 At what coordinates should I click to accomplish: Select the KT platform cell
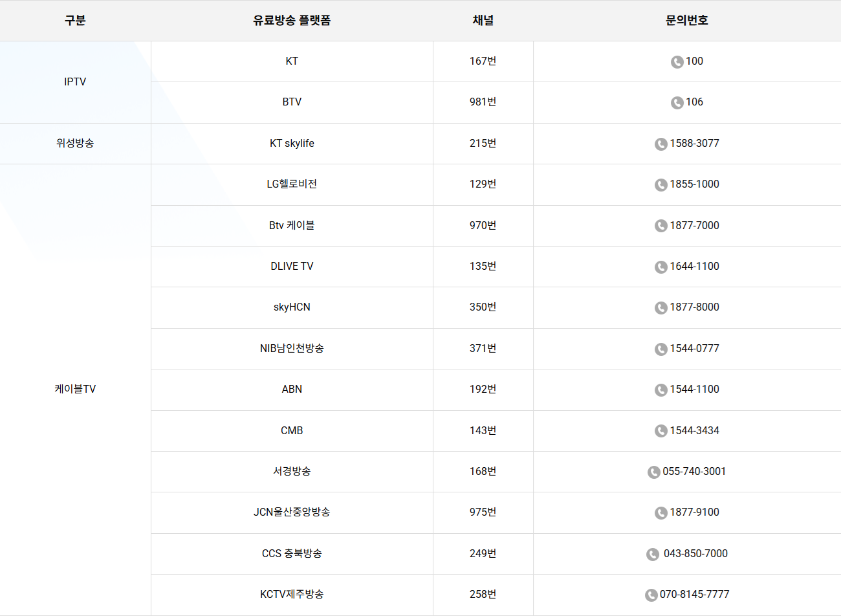(292, 61)
